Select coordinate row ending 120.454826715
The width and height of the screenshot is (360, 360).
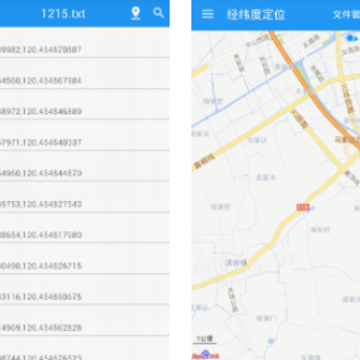click(85, 259)
